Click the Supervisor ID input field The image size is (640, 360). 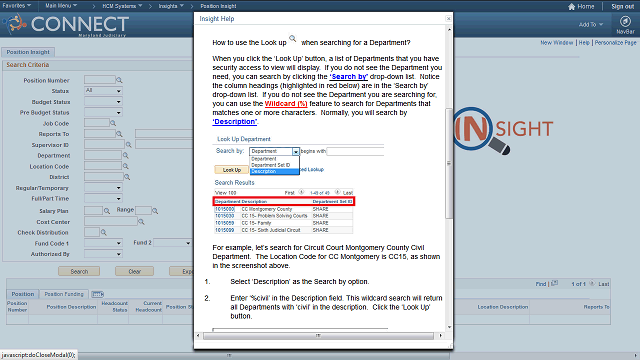coord(104,144)
